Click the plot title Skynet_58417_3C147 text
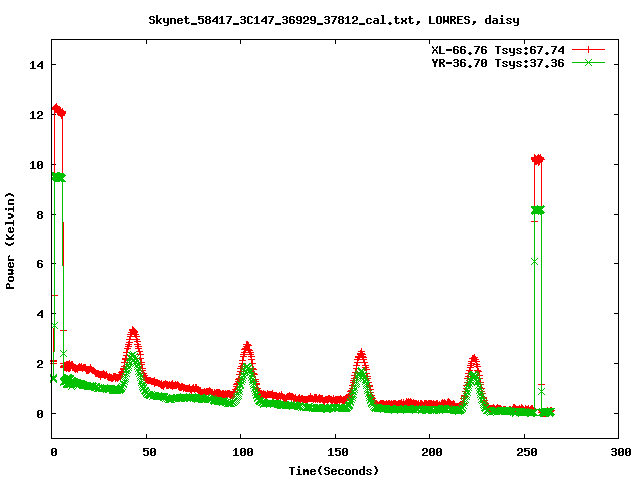Image resolution: width=640 pixels, height=480 pixels. coord(334,20)
